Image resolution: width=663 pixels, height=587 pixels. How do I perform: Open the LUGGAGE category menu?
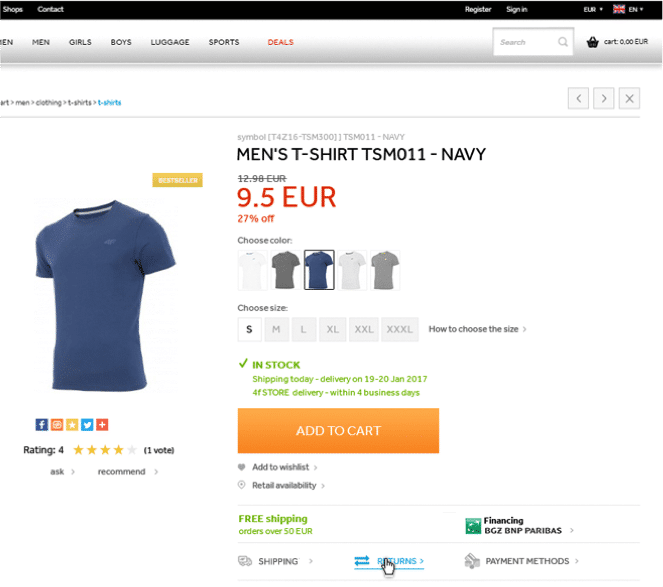pos(170,42)
